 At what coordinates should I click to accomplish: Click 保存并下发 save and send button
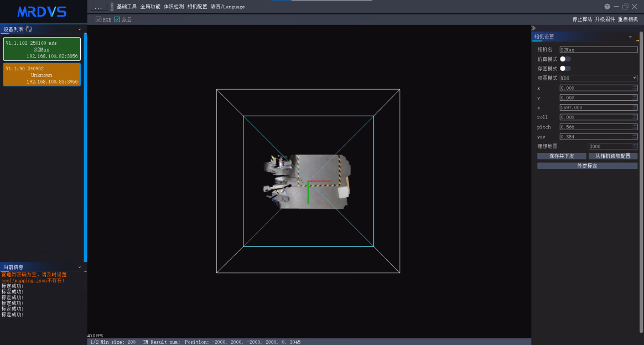pos(562,156)
